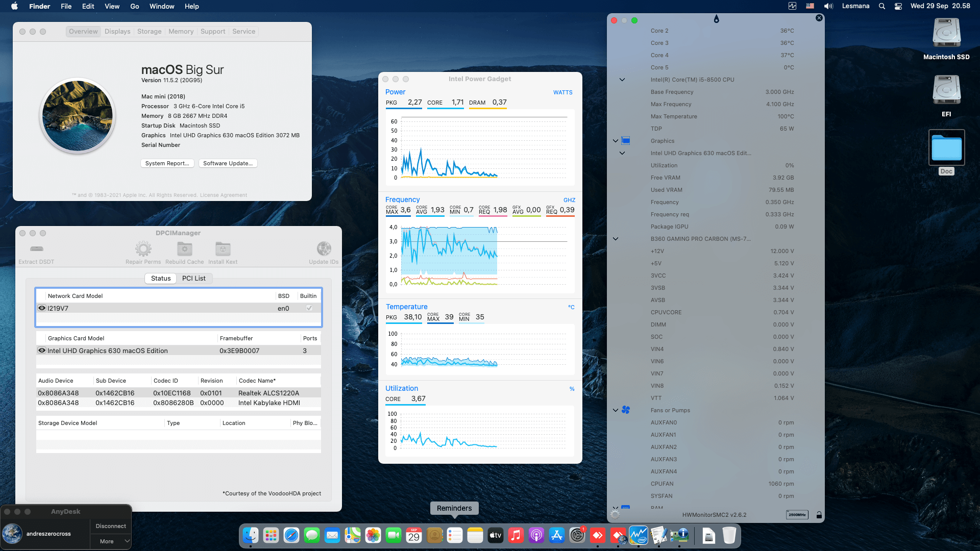The height and width of the screenshot is (551, 980).
Task: Toggle Builtin checkbox for I219V7
Action: (x=309, y=308)
